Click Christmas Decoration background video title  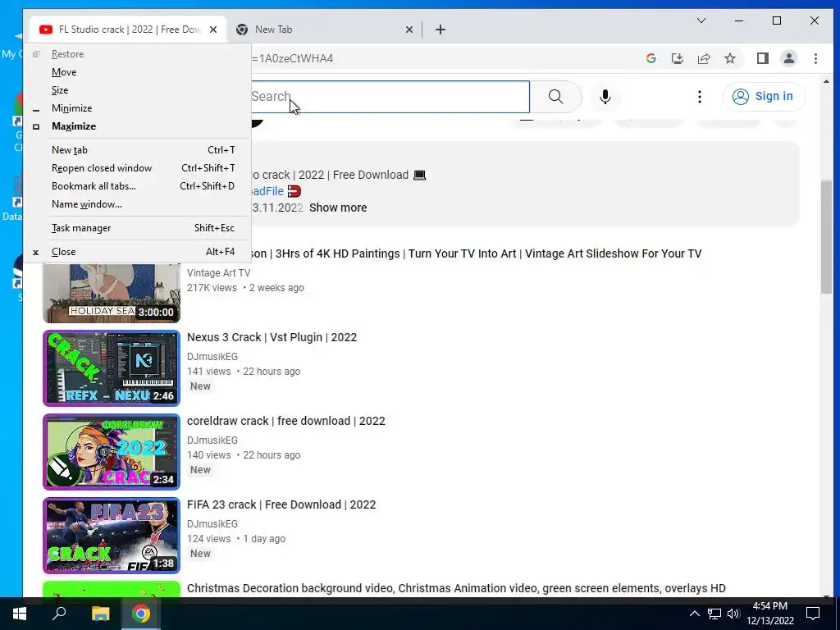(x=456, y=588)
